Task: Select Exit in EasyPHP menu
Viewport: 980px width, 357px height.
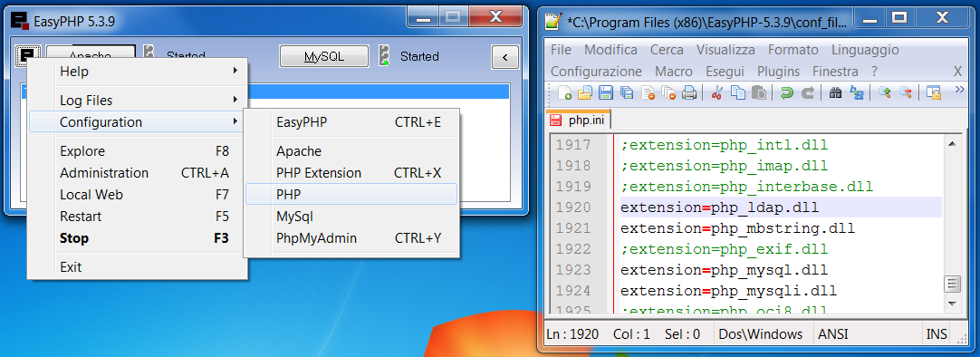Action: (x=139, y=267)
